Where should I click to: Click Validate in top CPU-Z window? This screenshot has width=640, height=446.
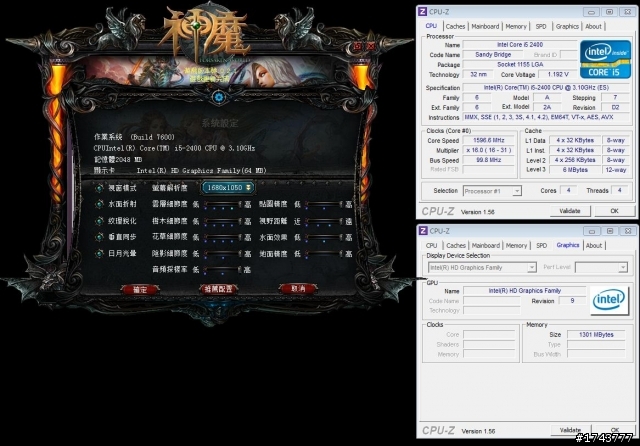(569, 211)
